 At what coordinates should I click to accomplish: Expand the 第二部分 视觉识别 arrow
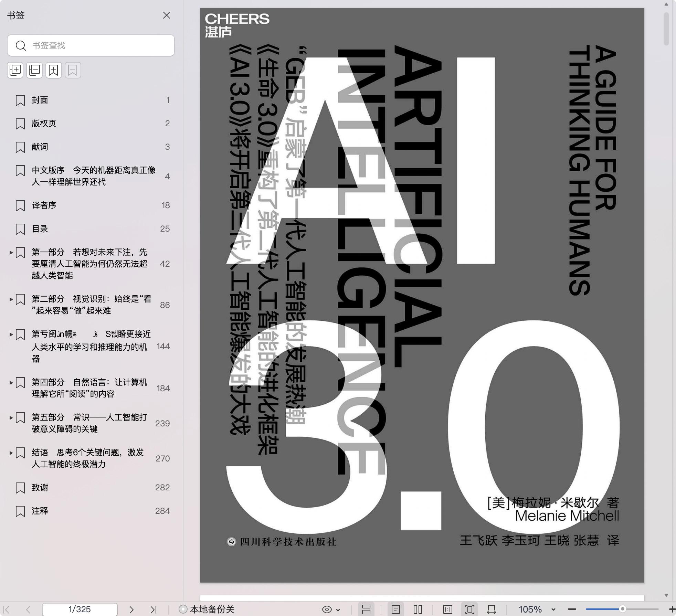click(11, 299)
